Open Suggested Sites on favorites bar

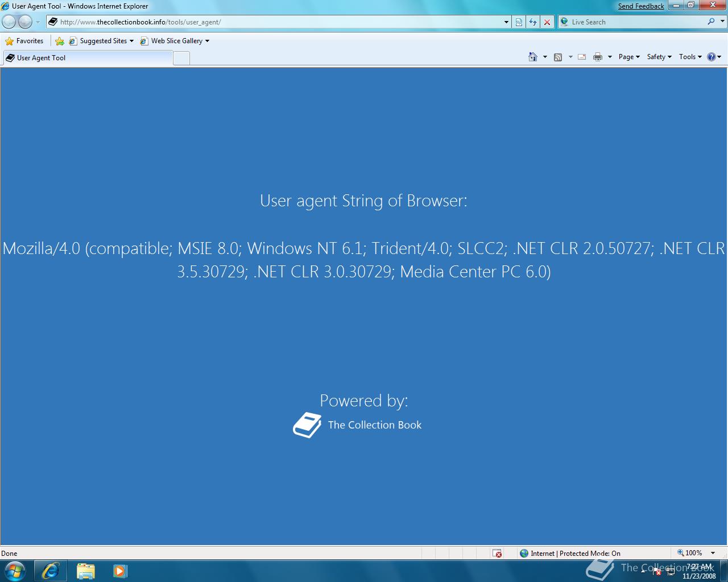coord(101,41)
